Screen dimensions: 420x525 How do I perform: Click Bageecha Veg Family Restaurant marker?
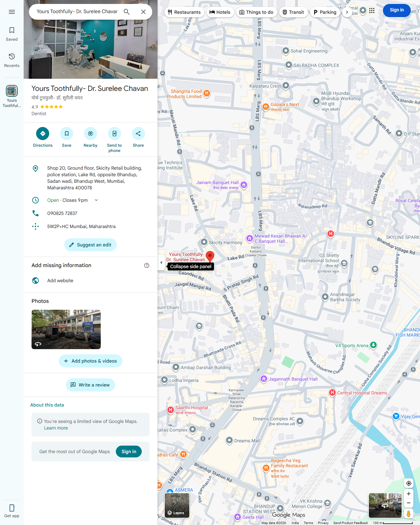[x=266, y=468]
